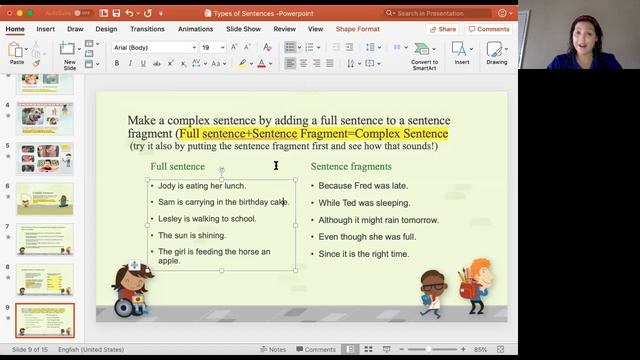Open the Insert tab
The height and width of the screenshot is (360, 640).
[45, 29]
